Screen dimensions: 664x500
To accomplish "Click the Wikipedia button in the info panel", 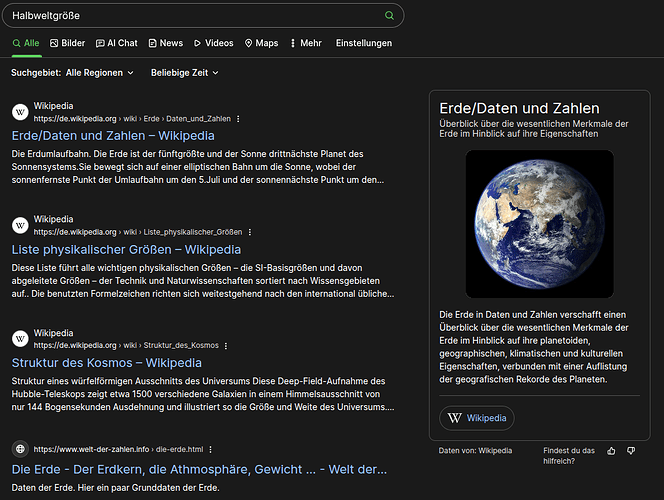I will click(x=477, y=418).
